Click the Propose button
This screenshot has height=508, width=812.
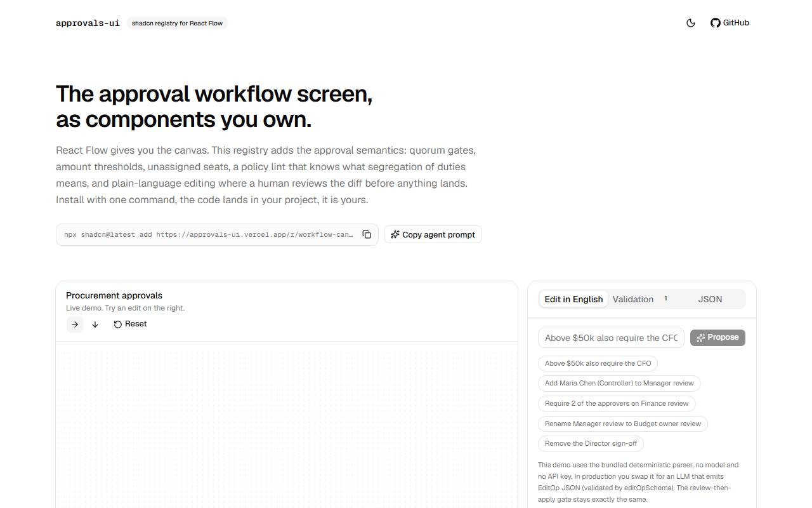717,338
